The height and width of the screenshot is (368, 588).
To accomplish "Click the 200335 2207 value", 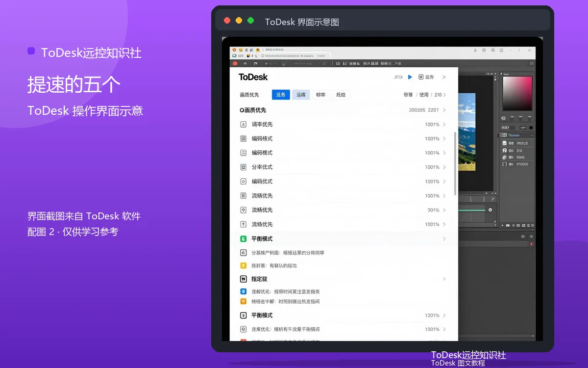I will [x=424, y=110].
